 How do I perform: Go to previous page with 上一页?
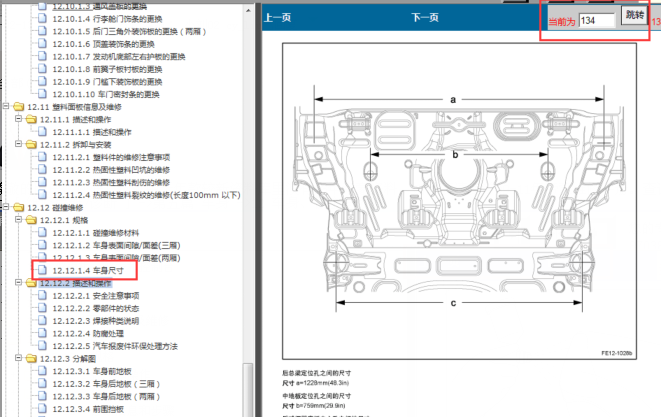coord(277,18)
